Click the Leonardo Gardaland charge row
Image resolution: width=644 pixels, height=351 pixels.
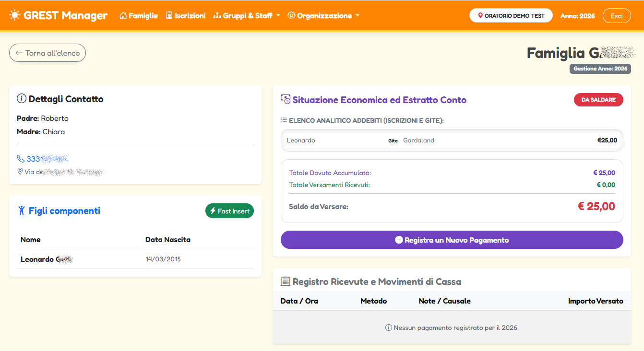(x=452, y=140)
